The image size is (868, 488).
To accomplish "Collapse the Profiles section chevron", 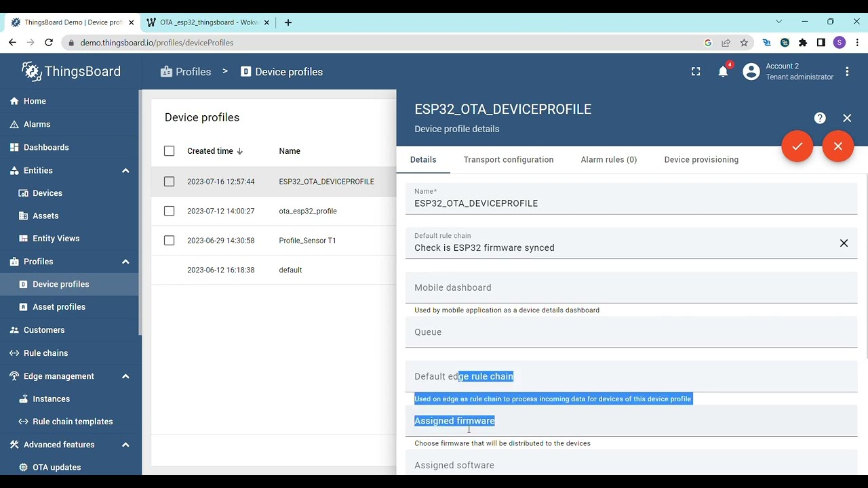I will click(x=125, y=262).
